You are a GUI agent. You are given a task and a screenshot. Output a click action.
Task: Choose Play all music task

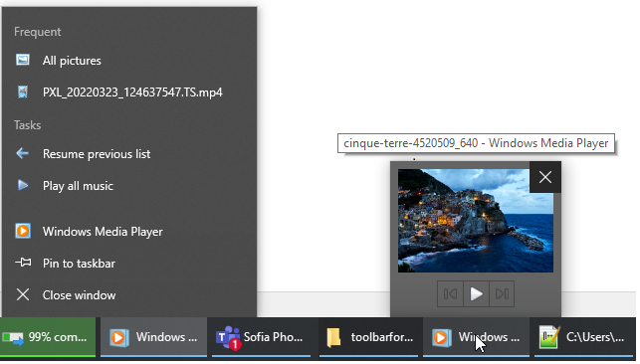(129, 185)
